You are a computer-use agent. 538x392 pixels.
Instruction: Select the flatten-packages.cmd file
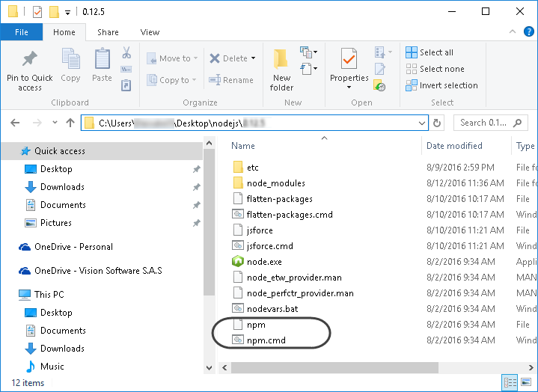pyautogui.click(x=282, y=215)
